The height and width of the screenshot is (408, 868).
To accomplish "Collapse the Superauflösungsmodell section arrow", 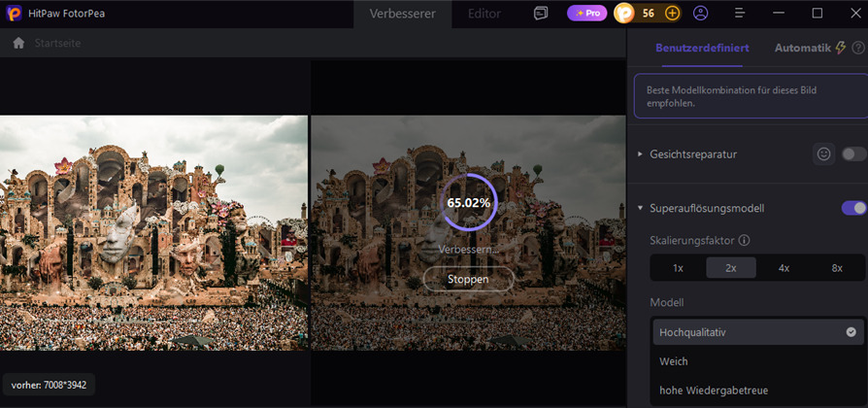I will (641, 208).
